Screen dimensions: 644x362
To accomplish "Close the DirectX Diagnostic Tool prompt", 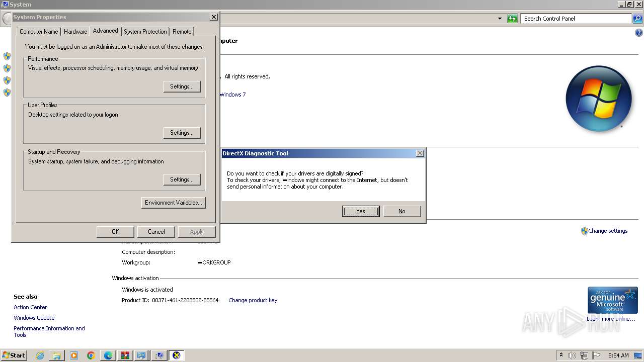I will (420, 153).
